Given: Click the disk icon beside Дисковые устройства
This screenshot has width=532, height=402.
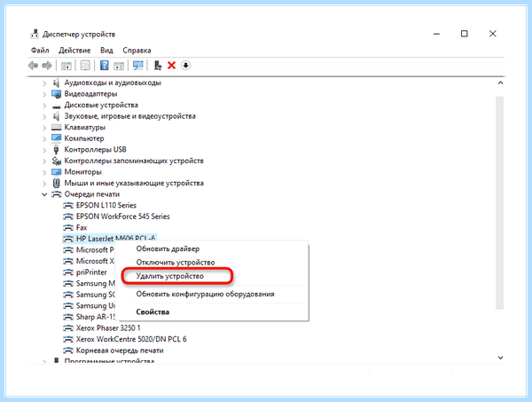Looking at the screenshot, I should point(56,106).
